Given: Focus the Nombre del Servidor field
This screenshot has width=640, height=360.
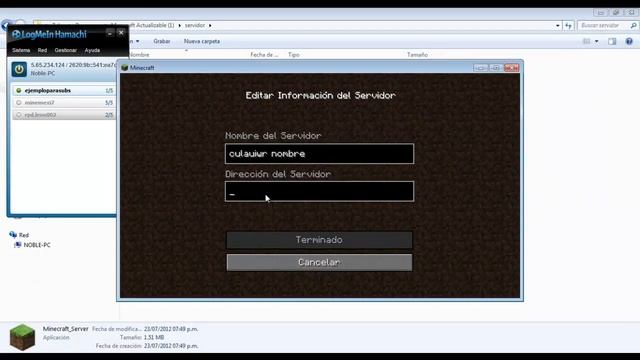Looking at the screenshot, I should click(319, 153).
